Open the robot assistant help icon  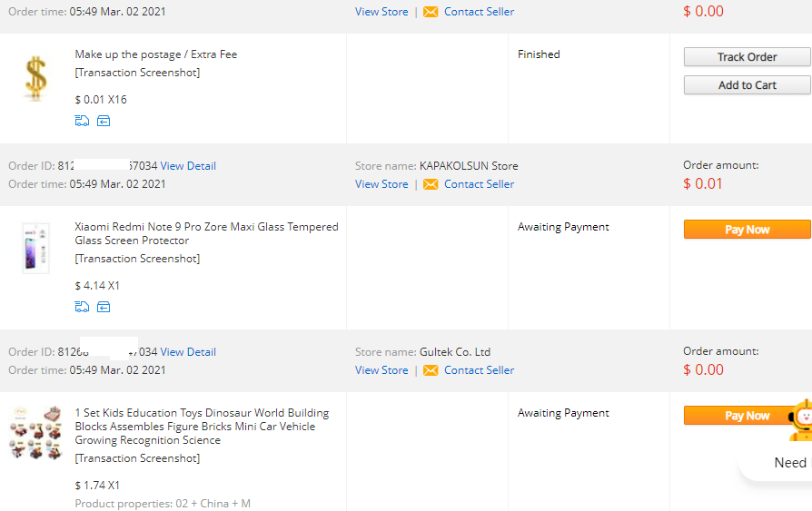(x=800, y=420)
